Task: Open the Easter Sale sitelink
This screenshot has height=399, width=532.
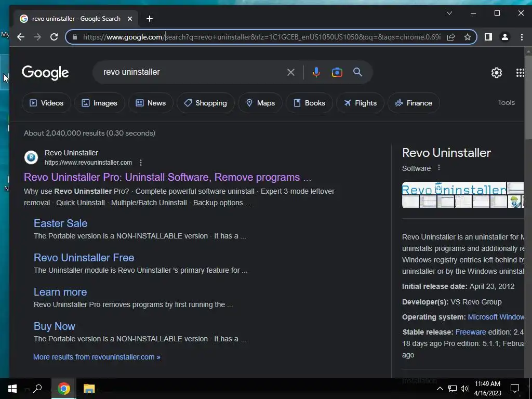Action: [x=60, y=223]
